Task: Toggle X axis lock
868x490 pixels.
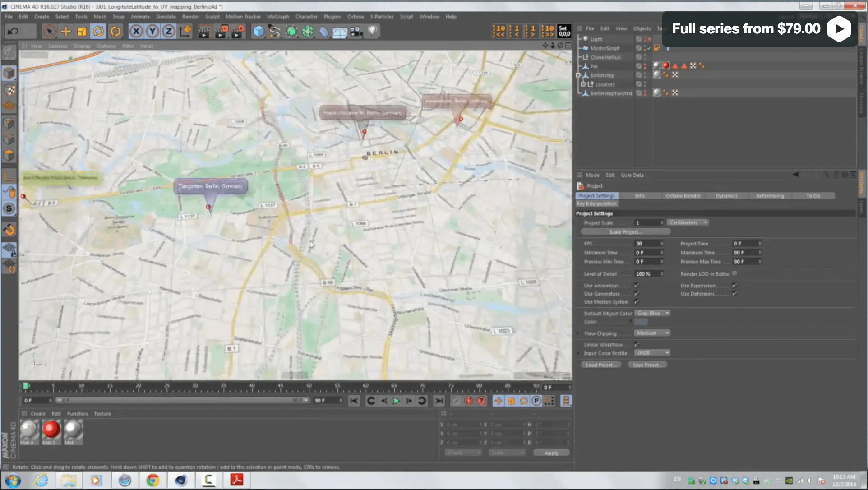Action: click(136, 31)
